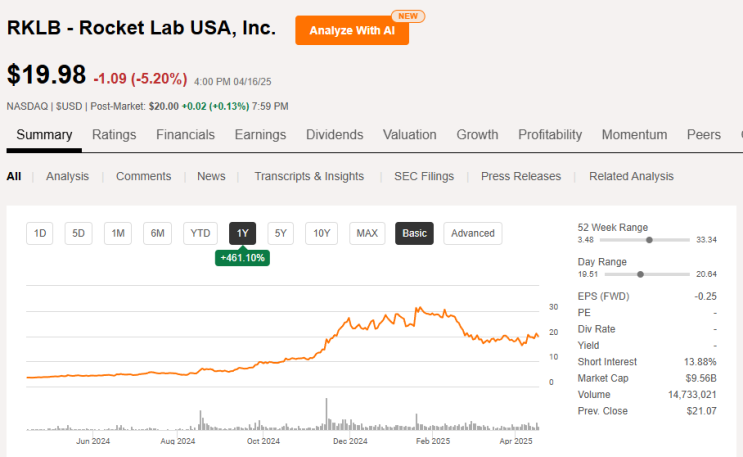Select the 5D chart range

[79, 233]
